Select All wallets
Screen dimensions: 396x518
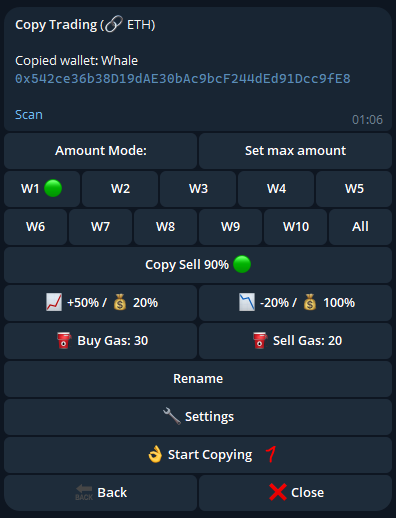click(360, 227)
